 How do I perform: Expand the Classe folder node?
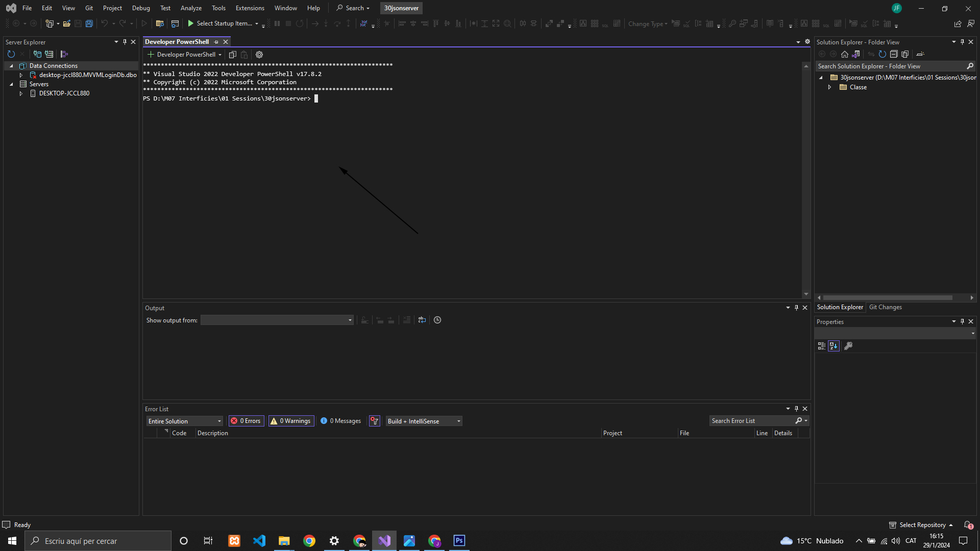tap(830, 87)
